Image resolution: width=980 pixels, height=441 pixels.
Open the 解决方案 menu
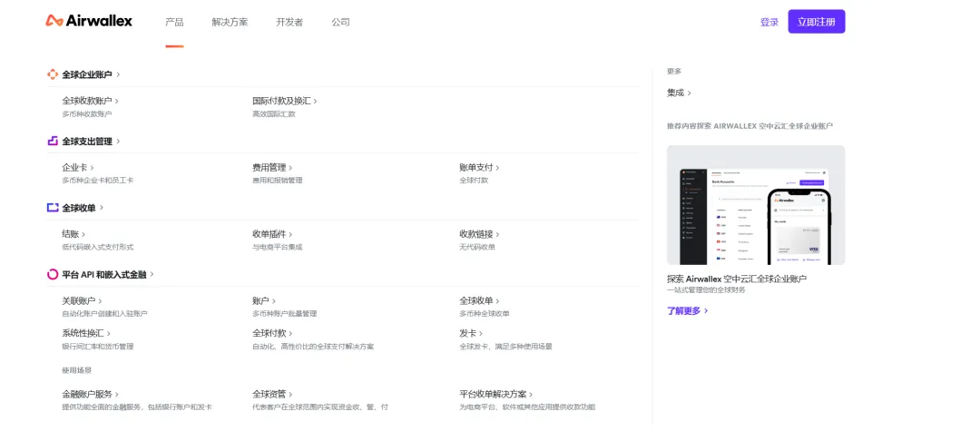(230, 23)
